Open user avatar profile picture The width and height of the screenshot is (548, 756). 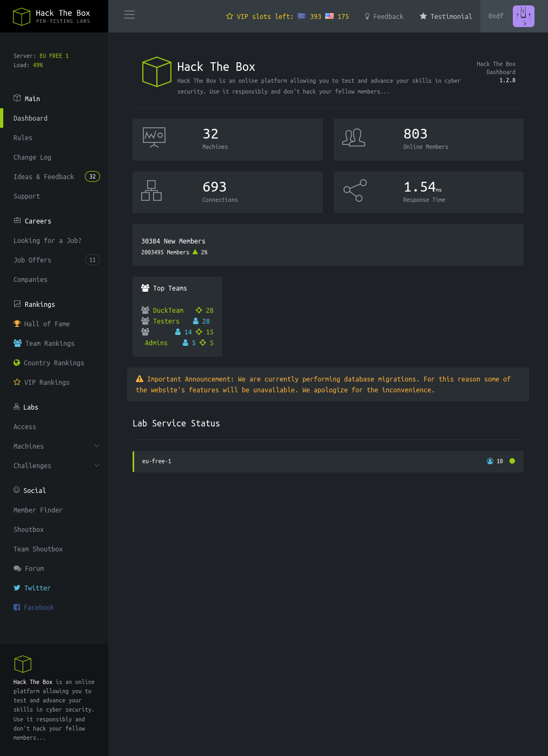click(x=523, y=16)
